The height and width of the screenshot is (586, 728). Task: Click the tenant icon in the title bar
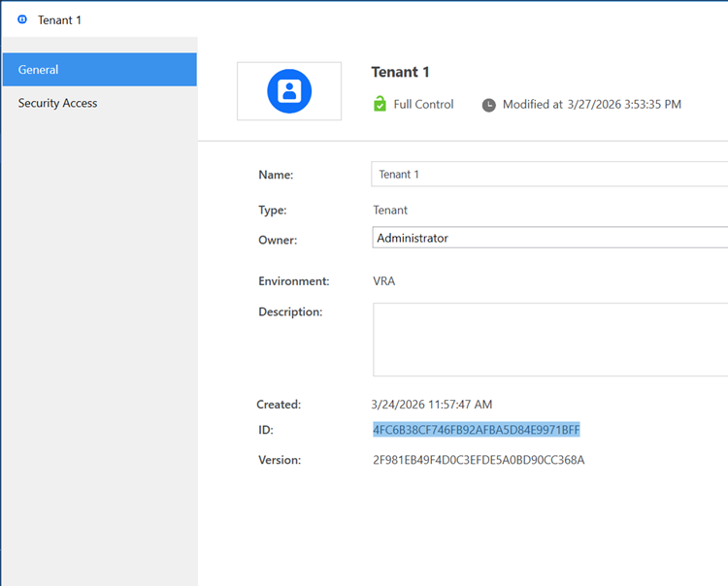[x=22, y=19]
